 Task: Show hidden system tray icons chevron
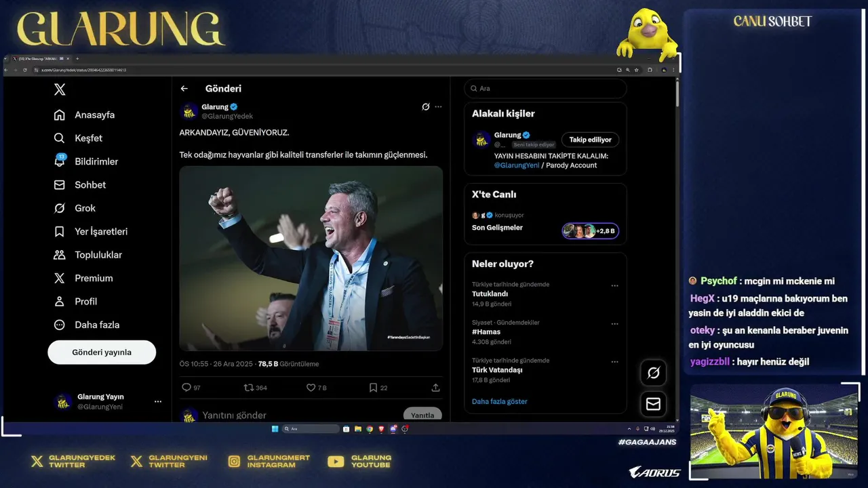click(629, 428)
